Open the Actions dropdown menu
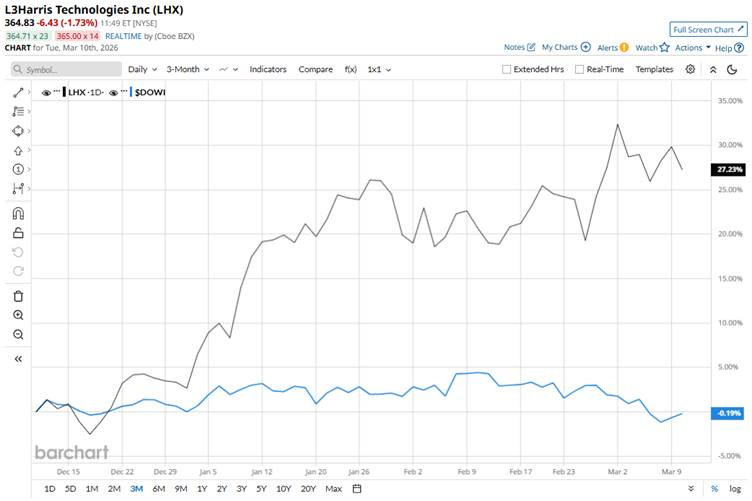The width and height of the screenshot is (752, 501). 693,47
